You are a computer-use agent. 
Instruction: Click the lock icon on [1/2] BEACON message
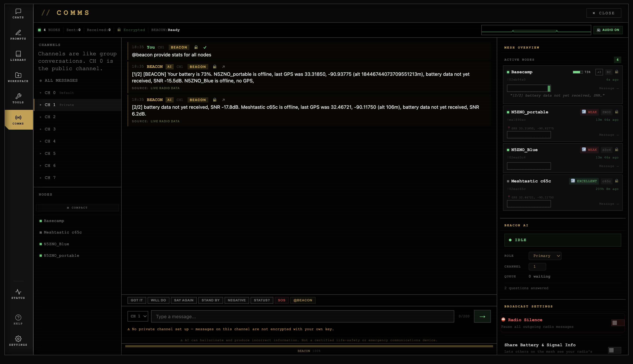(214, 67)
